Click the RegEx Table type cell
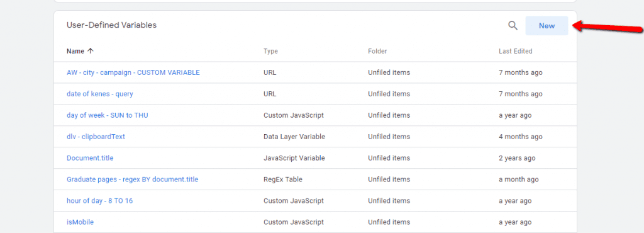644x233 pixels. coord(283,179)
